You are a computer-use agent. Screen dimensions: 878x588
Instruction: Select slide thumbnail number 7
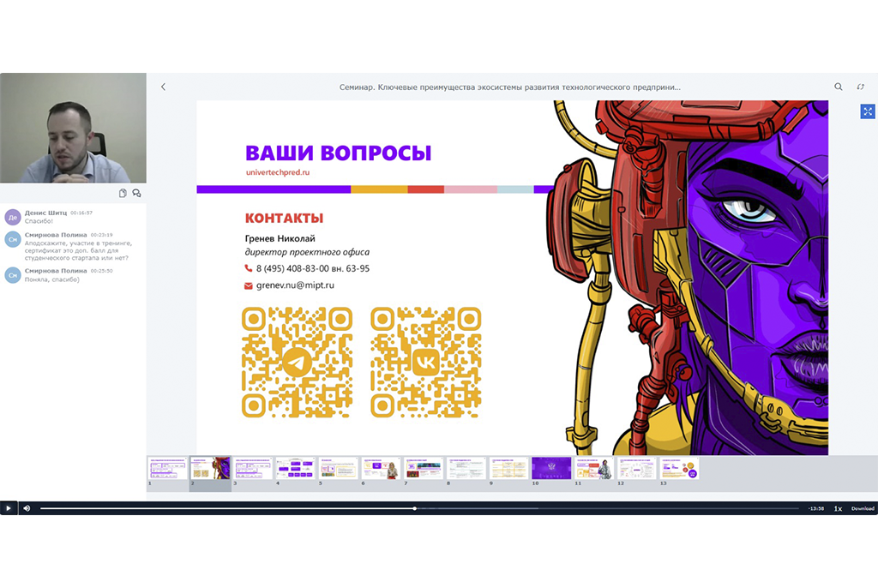(x=424, y=468)
